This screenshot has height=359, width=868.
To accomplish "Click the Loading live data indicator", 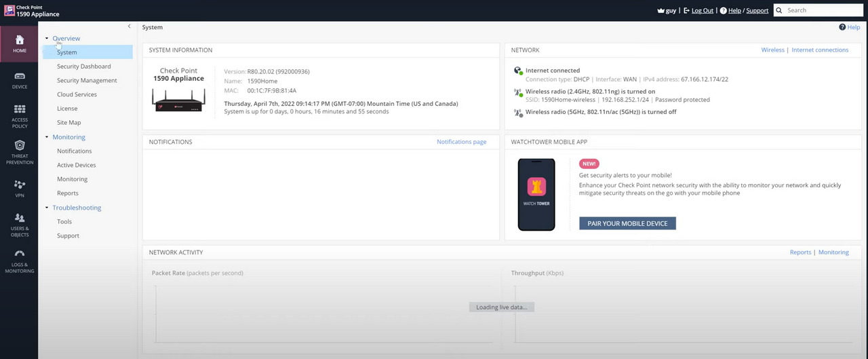I will pyautogui.click(x=502, y=307).
